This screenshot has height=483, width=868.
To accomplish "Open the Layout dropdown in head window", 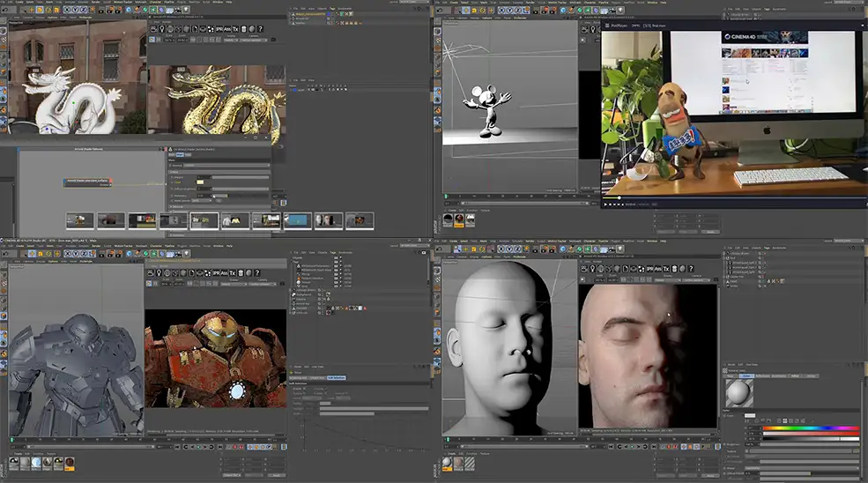I will tap(849, 241).
